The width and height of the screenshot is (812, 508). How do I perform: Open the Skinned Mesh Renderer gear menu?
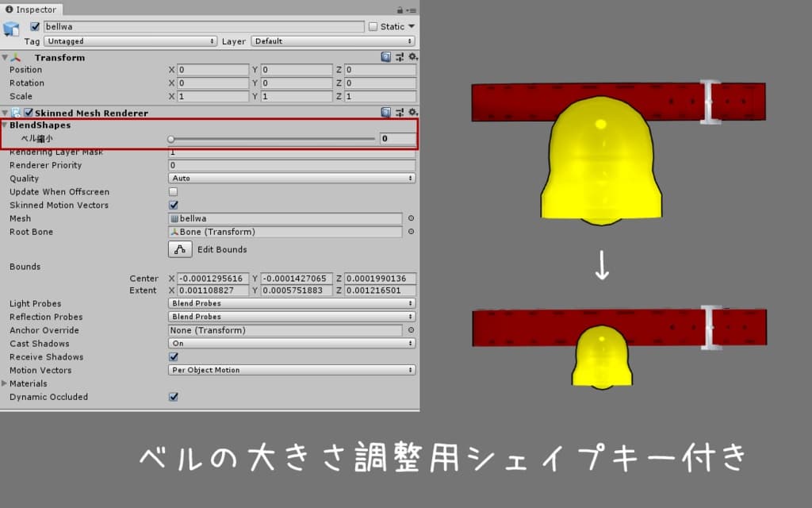coord(412,112)
